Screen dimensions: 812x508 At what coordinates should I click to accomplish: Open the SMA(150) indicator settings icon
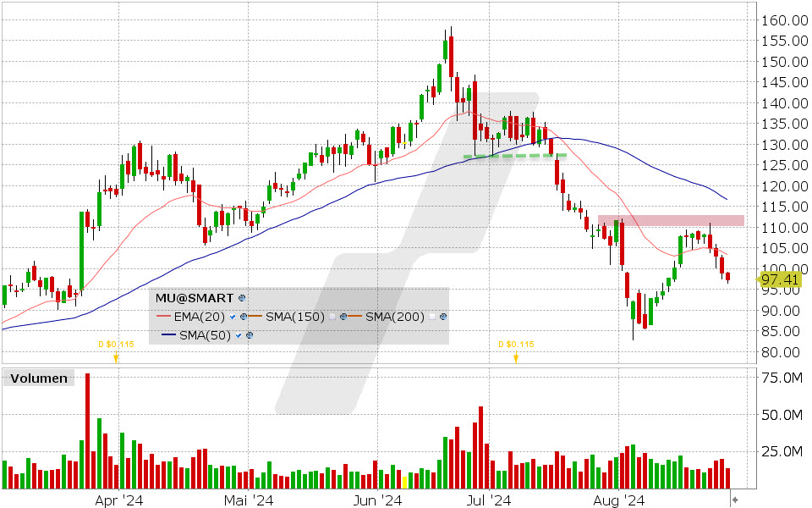343,317
